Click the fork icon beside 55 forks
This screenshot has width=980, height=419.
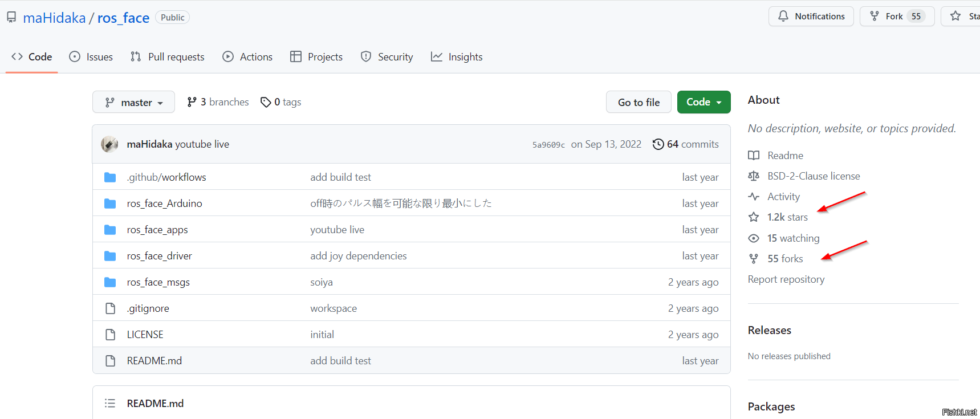754,259
